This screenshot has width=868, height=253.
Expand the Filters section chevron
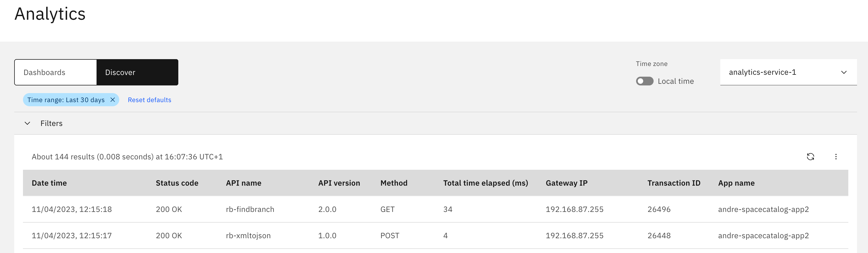(x=28, y=123)
